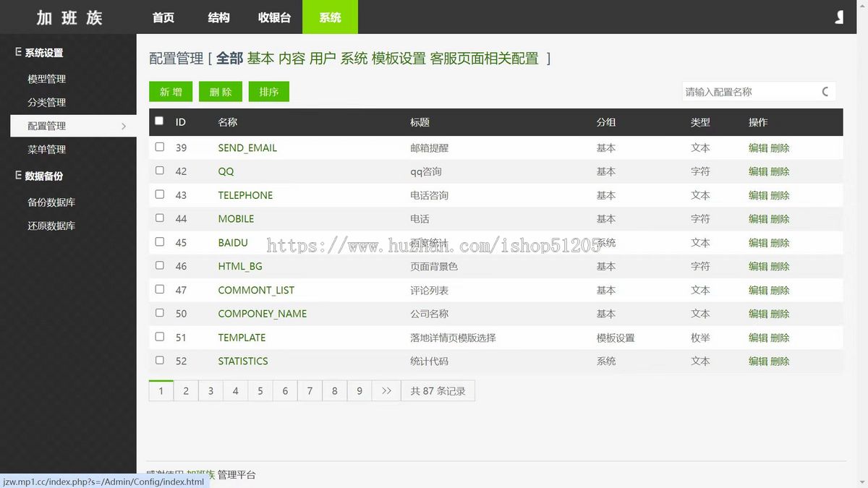The height and width of the screenshot is (488, 868).
Task: Open the COMPONEY_NAME config name link
Action: 263,314
